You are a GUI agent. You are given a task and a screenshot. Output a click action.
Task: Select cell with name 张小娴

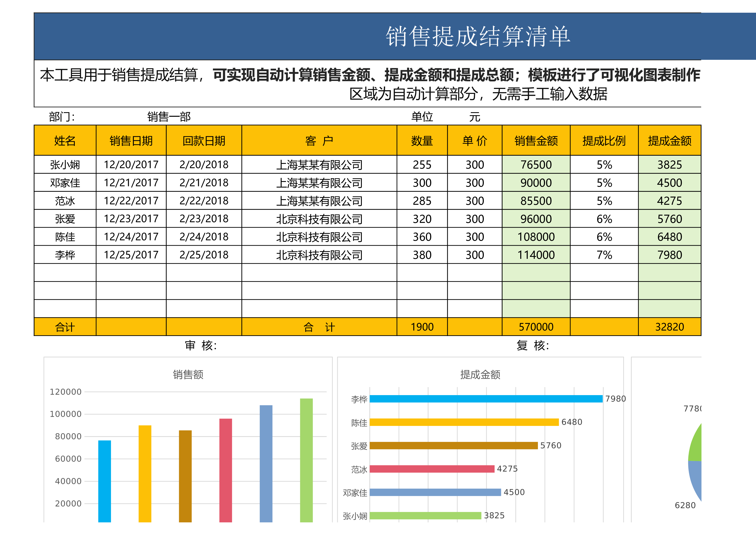coord(65,165)
